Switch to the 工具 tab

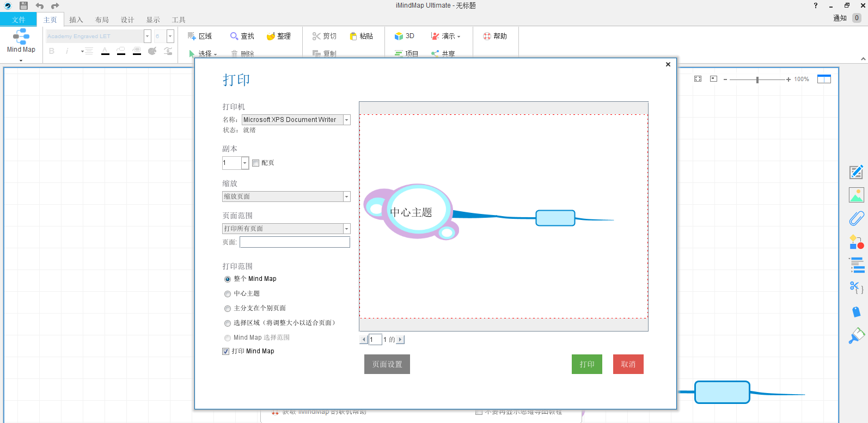[x=179, y=20]
